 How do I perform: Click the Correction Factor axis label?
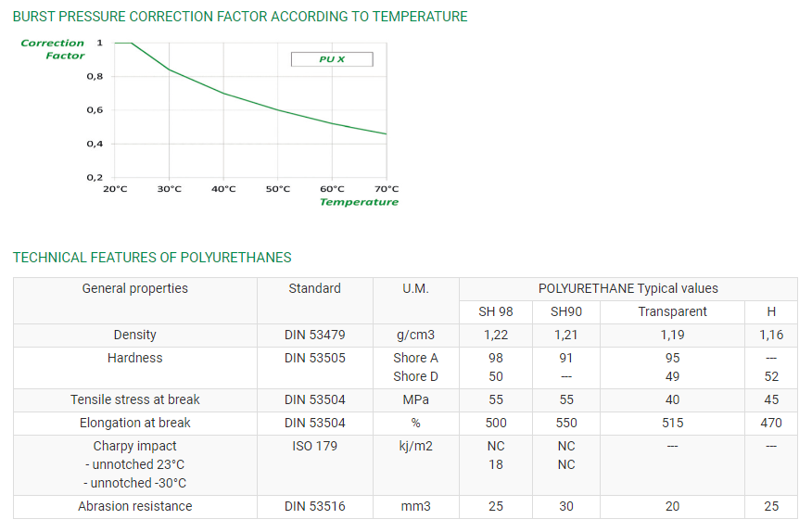click(53, 49)
